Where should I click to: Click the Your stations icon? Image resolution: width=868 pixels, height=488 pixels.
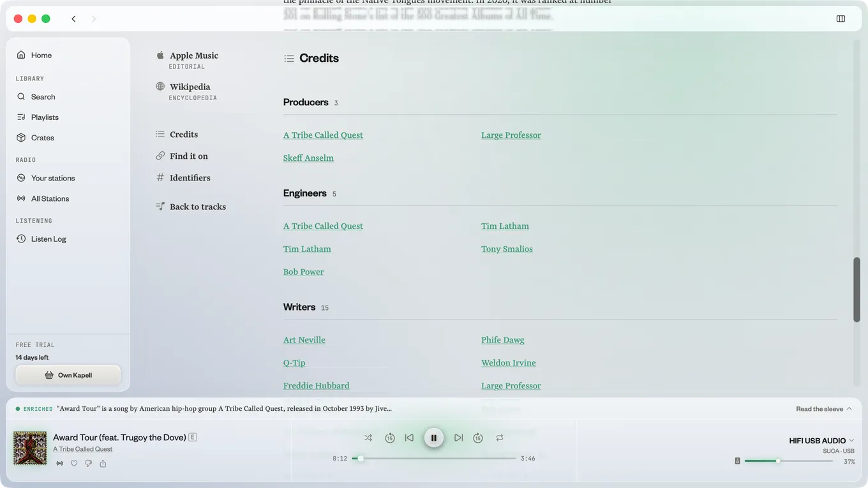21,178
